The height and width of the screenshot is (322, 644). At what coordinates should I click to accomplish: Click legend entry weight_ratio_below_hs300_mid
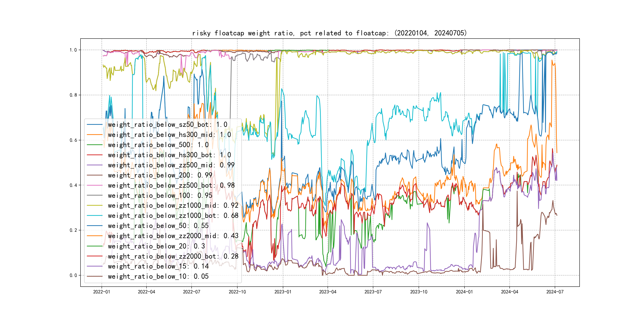[169, 135]
